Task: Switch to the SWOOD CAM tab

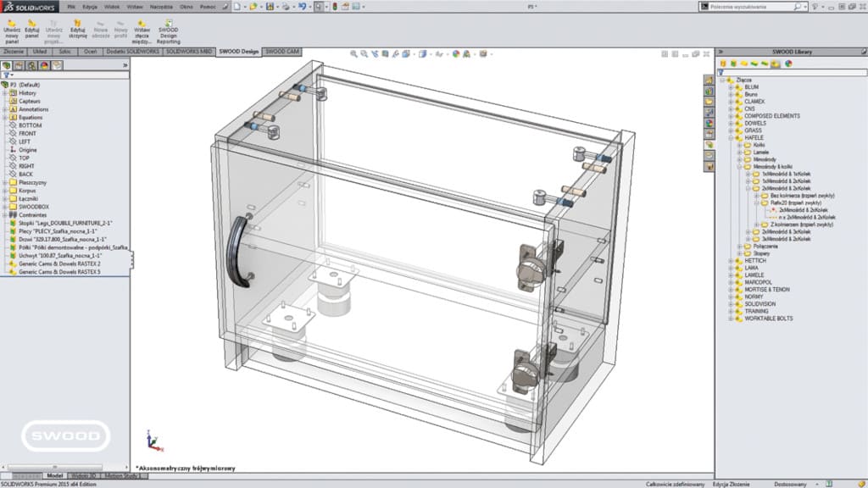Action: 281,51
